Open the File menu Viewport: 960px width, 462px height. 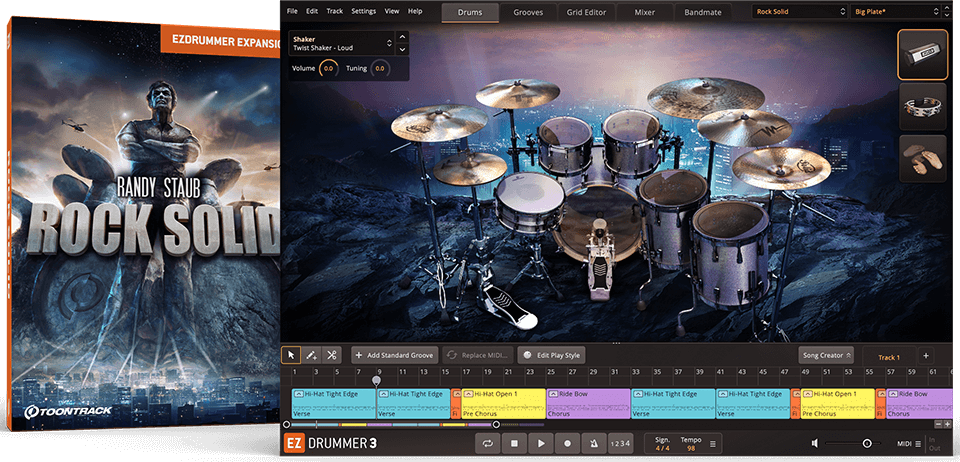click(292, 12)
